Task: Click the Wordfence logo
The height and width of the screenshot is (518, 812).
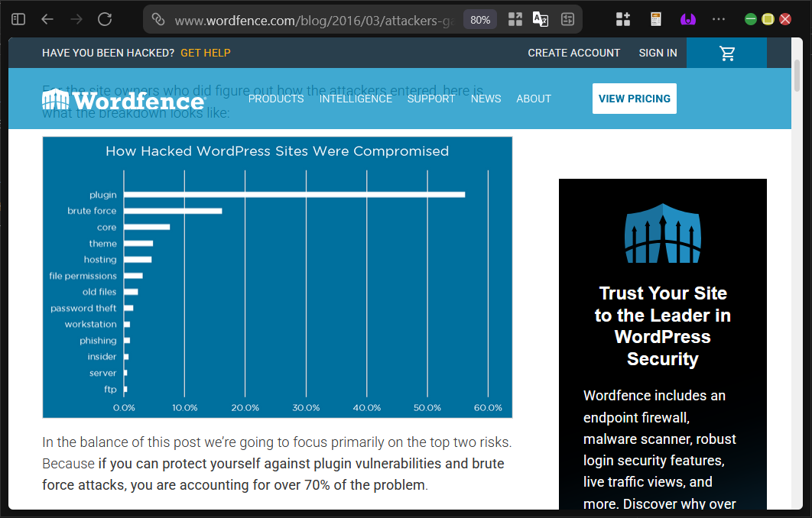Action: (124, 99)
